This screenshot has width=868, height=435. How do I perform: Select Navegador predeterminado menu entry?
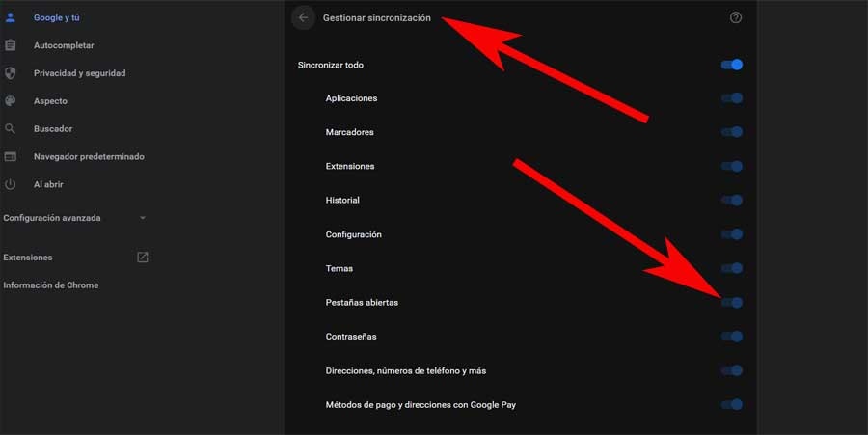89,156
